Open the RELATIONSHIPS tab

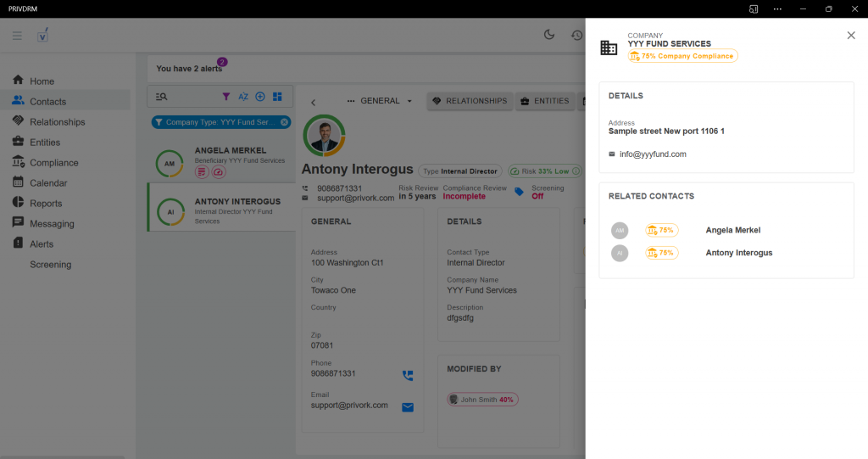point(469,101)
